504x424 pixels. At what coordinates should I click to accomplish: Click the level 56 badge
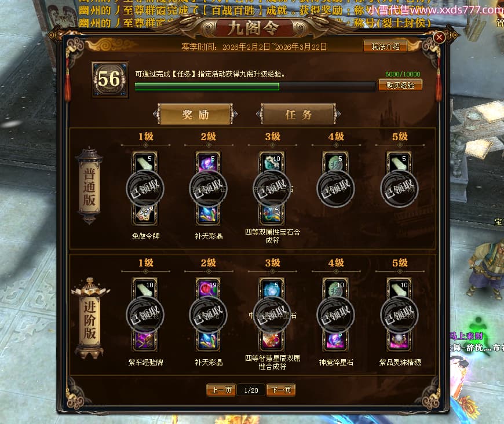109,79
